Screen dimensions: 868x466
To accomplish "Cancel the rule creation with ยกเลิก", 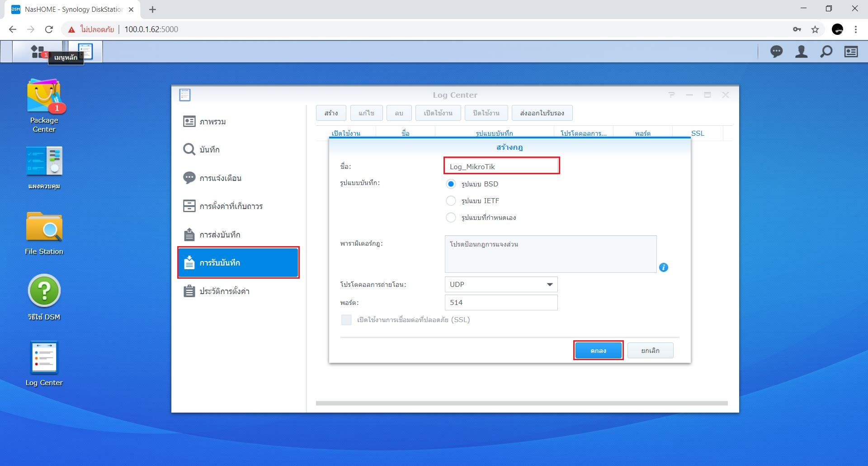I will pyautogui.click(x=650, y=350).
